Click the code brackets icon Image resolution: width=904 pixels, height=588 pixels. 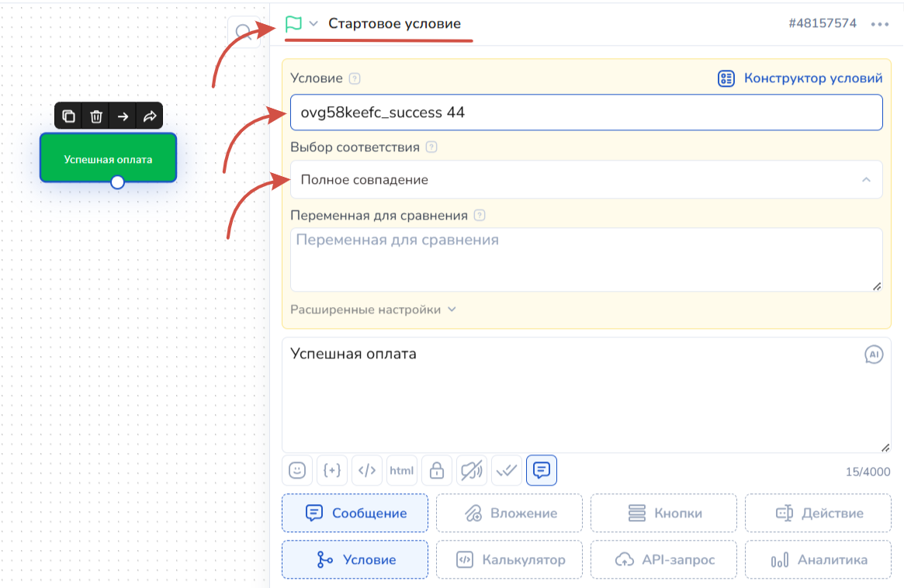pyautogui.click(x=367, y=470)
